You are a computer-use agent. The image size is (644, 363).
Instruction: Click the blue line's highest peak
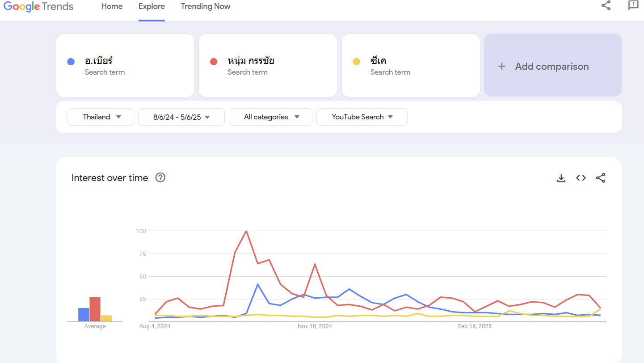pos(258,284)
